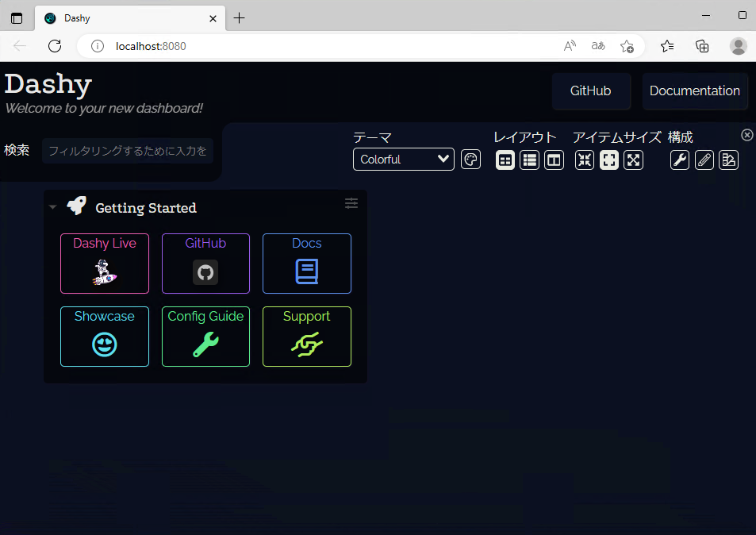Collapse the Getting Started section
Viewport: 756px width, 535px height.
tap(53, 207)
